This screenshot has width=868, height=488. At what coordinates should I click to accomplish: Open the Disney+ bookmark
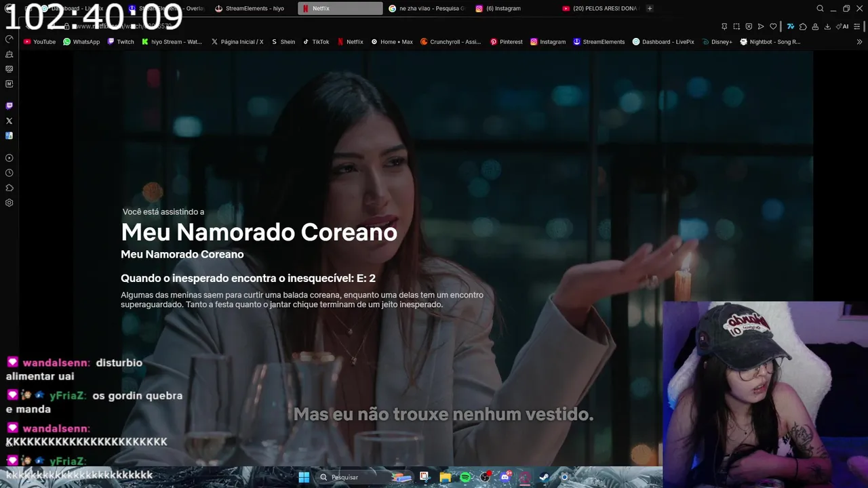[x=717, y=41]
